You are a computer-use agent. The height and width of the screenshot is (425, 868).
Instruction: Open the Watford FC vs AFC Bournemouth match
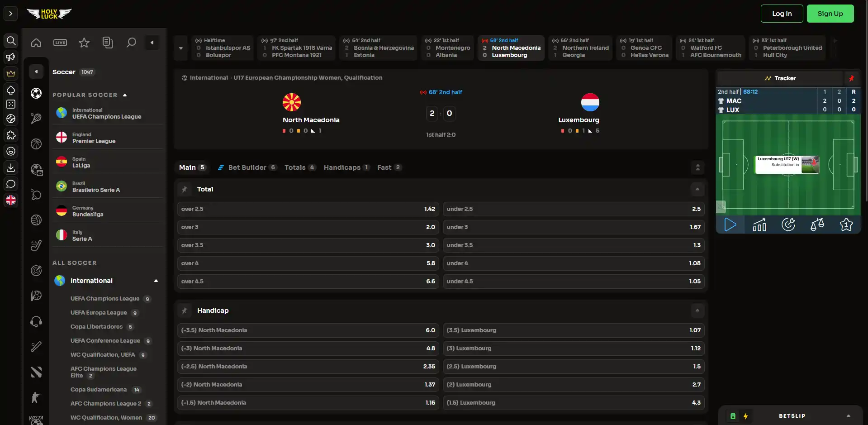click(x=711, y=48)
